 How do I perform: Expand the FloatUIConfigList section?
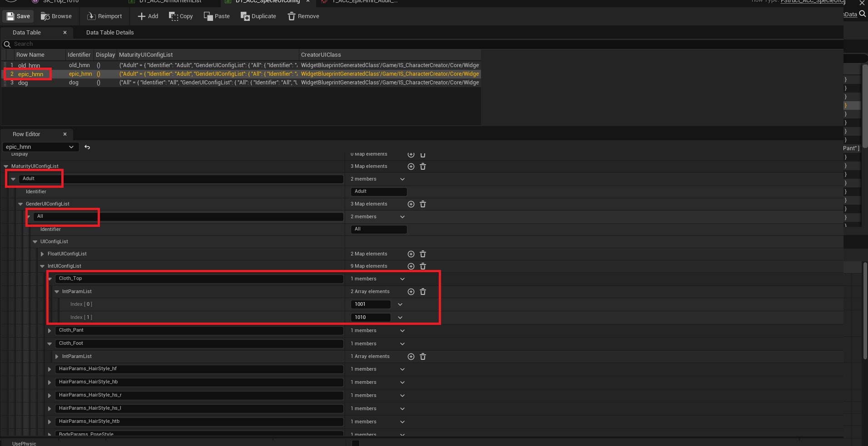pyautogui.click(x=42, y=254)
